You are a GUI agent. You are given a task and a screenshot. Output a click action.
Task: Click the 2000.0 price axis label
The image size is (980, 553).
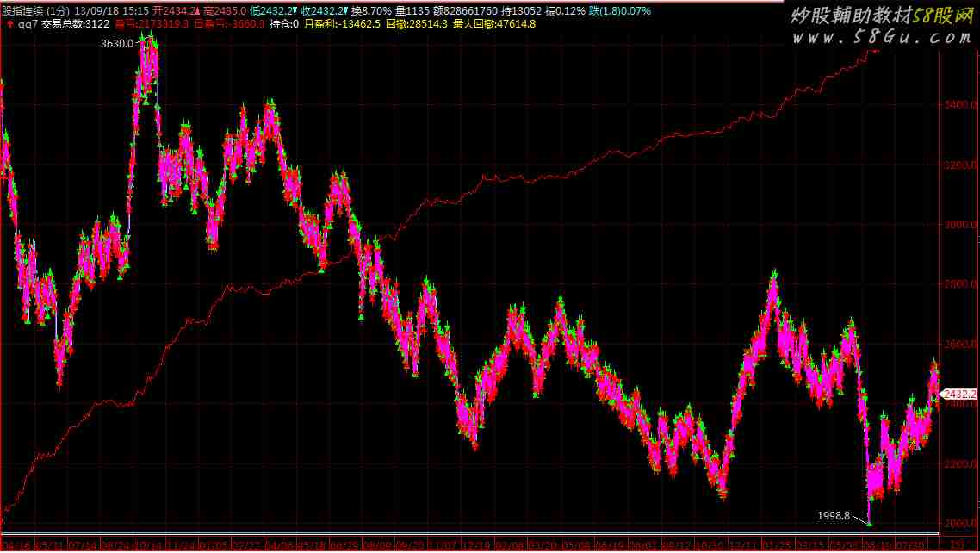click(961, 524)
